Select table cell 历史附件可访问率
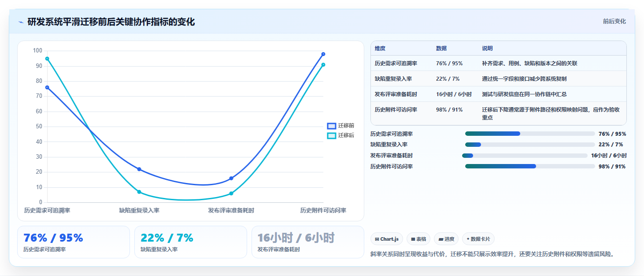 click(x=396, y=110)
